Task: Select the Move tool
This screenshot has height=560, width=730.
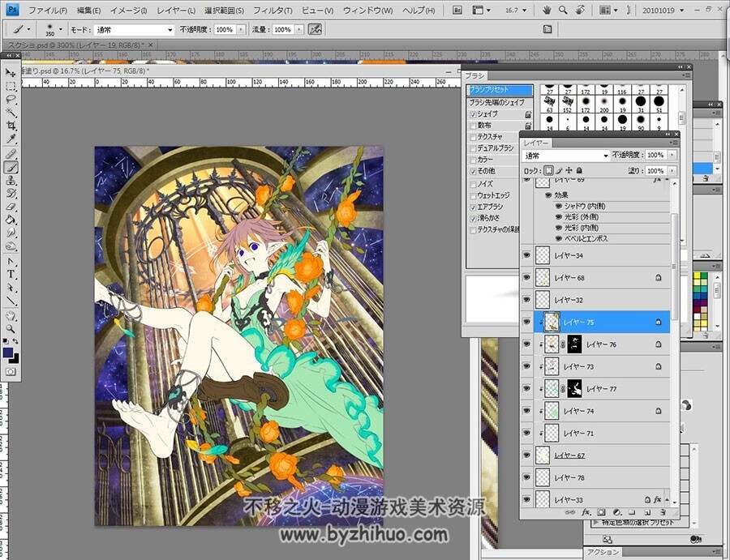Action: (11, 73)
